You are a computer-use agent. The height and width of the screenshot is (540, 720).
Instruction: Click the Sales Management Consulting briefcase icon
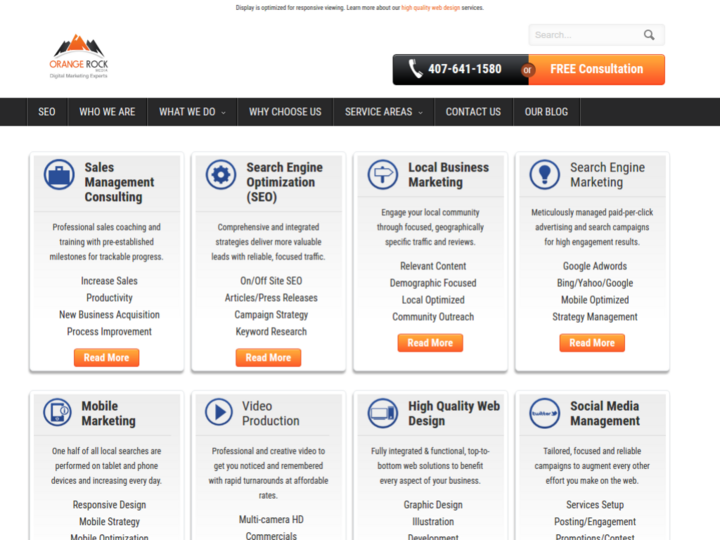[x=59, y=175]
